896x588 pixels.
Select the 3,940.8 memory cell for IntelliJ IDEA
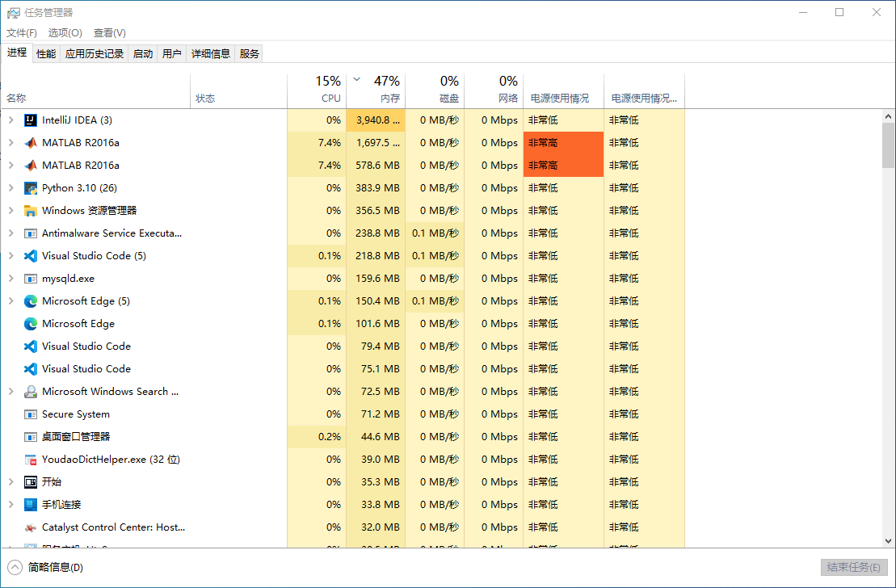pos(376,120)
